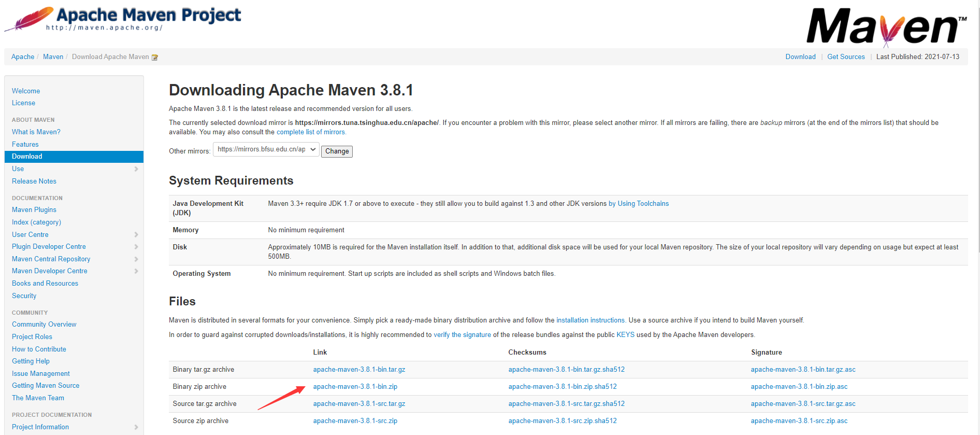The height and width of the screenshot is (435, 980).
Task: Expand the Maven Central Repository arrow
Action: click(136, 259)
